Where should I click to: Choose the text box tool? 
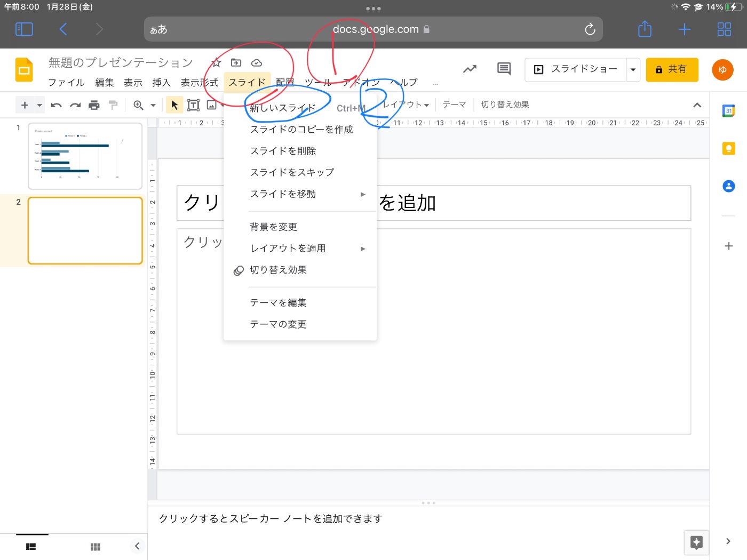tap(194, 105)
